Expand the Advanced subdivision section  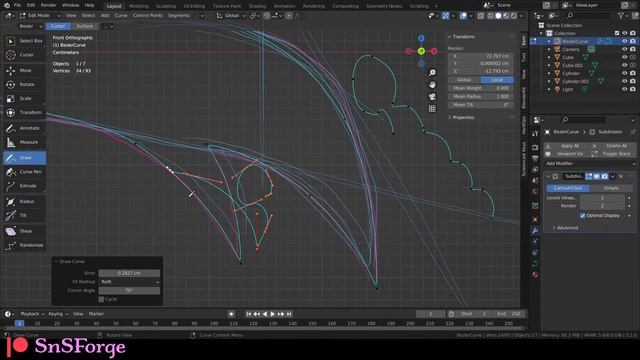567,228
